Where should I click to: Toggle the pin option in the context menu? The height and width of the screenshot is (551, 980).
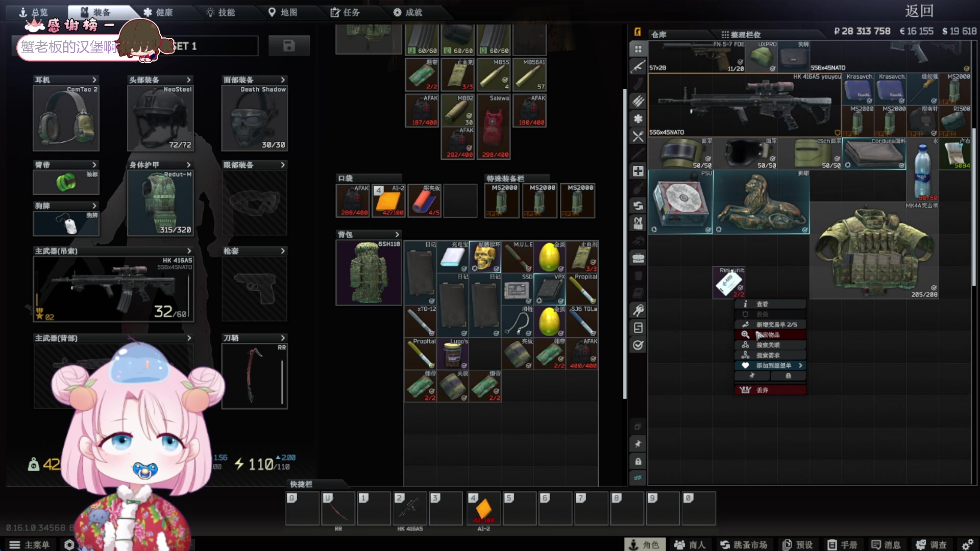coord(752,375)
